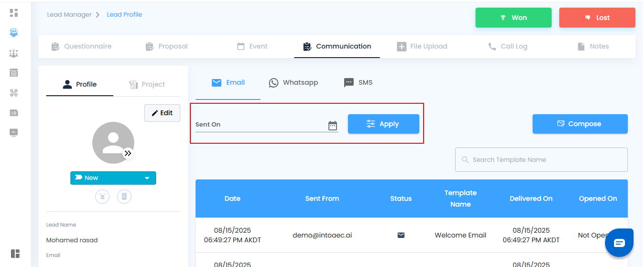Click the avatar placeholder image
Image resolution: width=644 pixels, height=267 pixels.
[x=113, y=143]
